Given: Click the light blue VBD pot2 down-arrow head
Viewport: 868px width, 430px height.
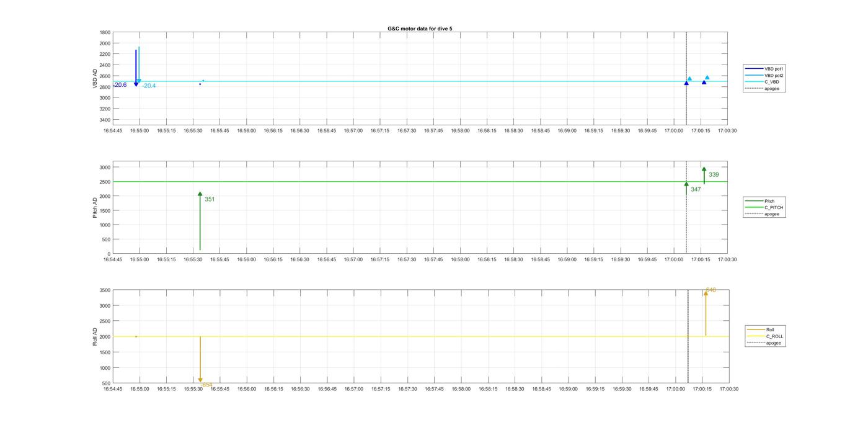Looking at the screenshot, I should point(139,81).
